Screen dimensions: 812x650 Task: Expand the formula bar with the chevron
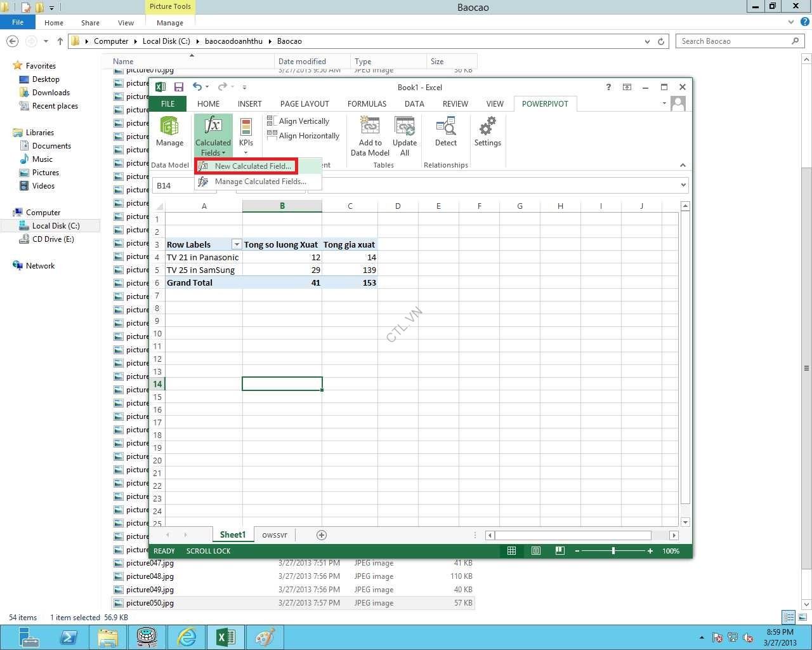tap(683, 185)
